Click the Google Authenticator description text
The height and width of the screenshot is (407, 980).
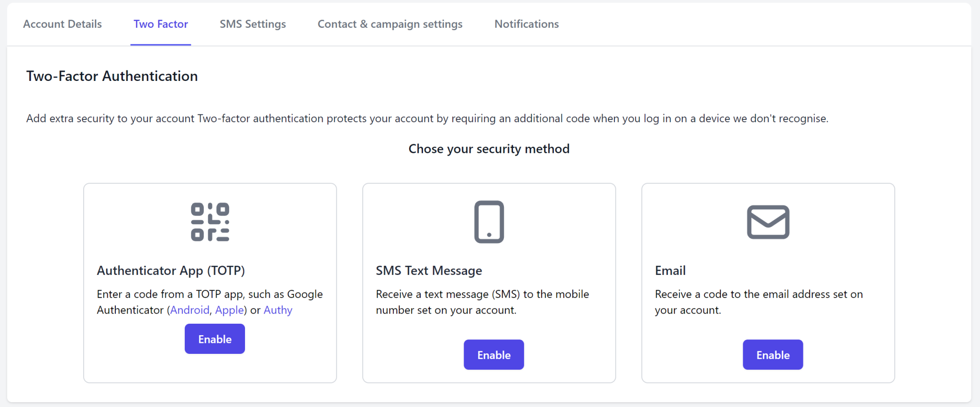pyautogui.click(x=210, y=302)
